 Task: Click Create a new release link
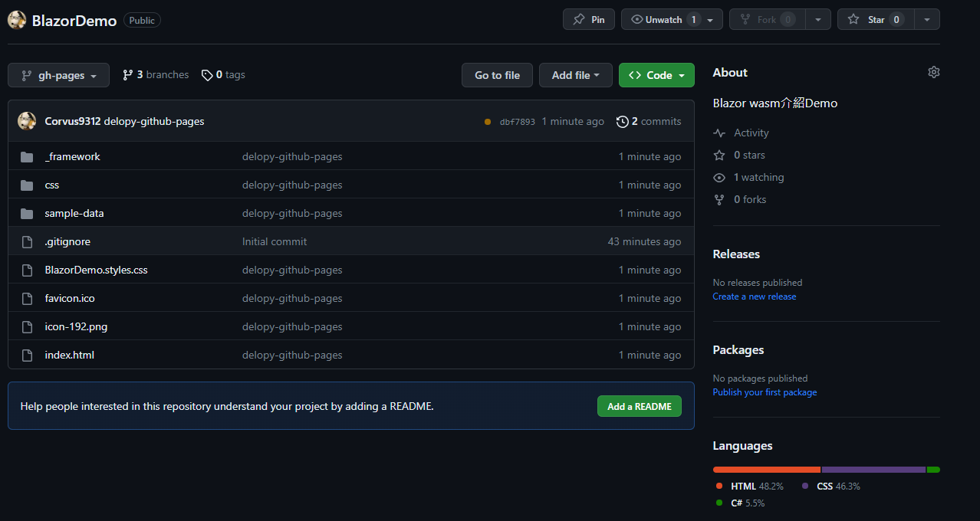755,297
